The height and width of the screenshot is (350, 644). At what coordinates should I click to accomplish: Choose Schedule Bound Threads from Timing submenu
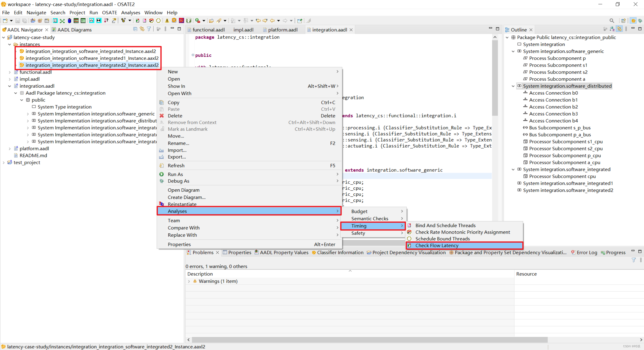coord(442,239)
